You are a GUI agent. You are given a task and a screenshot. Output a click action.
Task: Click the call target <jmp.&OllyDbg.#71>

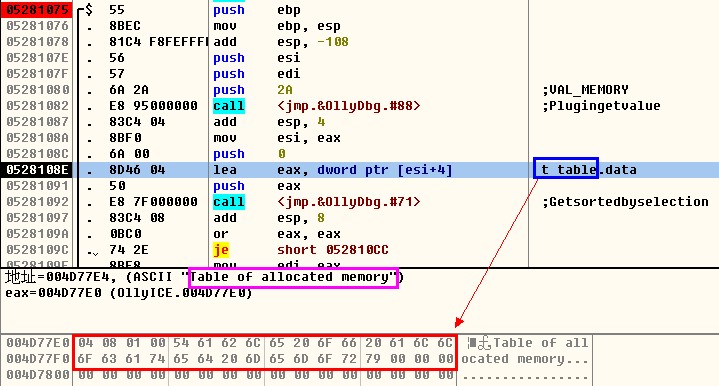tap(348, 202)
